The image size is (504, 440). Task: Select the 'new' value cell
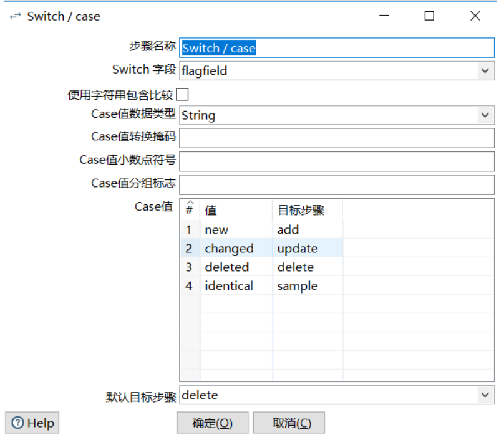(236, 229)
